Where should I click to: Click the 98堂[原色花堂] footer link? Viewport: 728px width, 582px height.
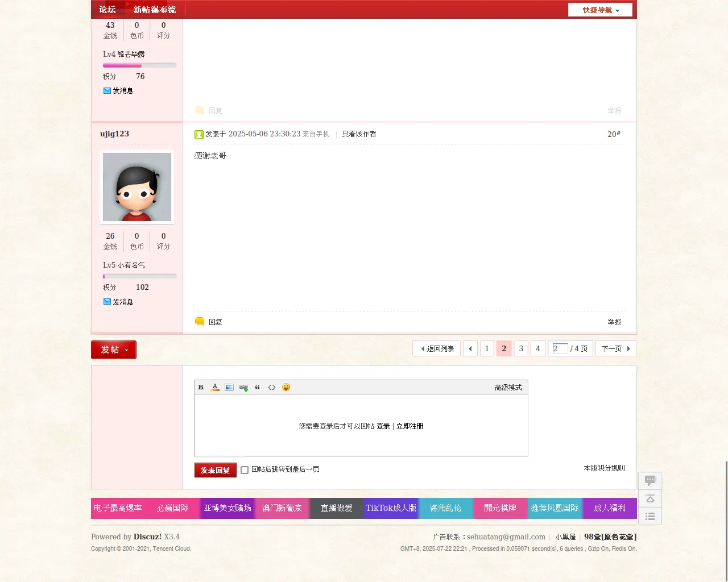[610, 537]
